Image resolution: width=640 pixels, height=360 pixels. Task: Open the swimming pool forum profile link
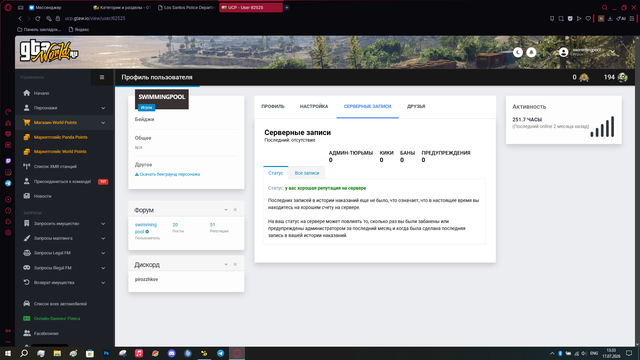click(x=146, y=228)
